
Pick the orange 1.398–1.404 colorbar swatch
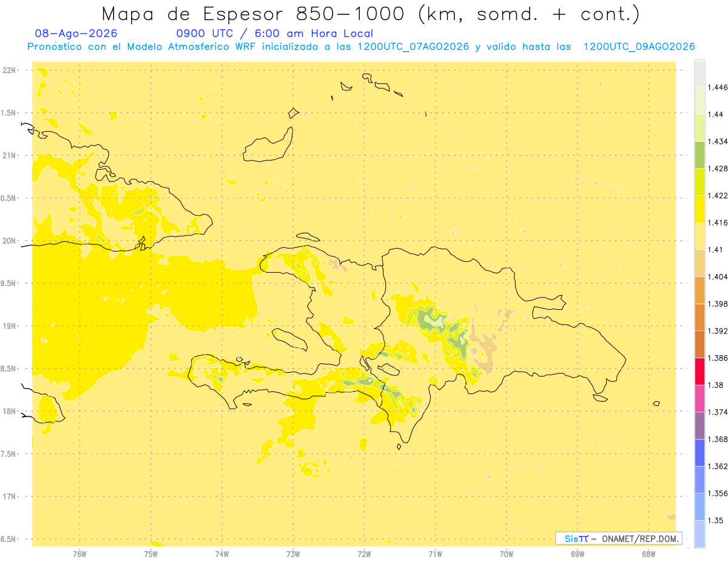(699, 290)
